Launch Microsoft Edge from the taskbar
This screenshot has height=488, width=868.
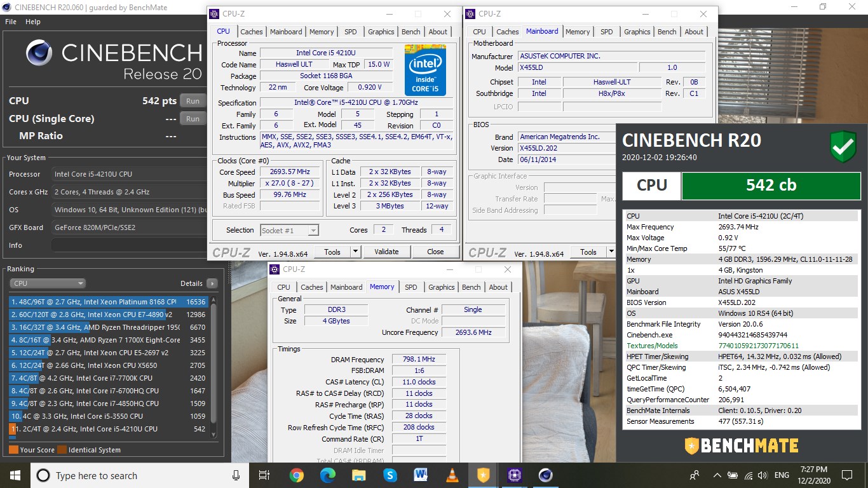click(327, 475)
